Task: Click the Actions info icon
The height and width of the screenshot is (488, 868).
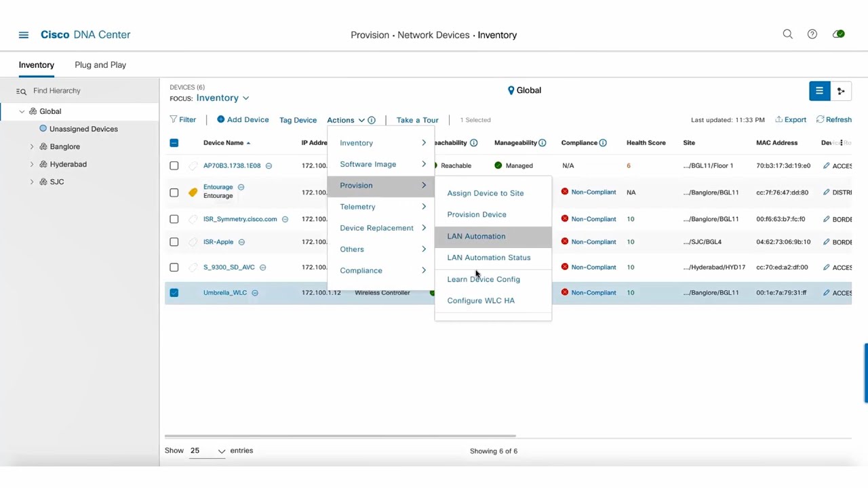Action: tap(372, 120)
